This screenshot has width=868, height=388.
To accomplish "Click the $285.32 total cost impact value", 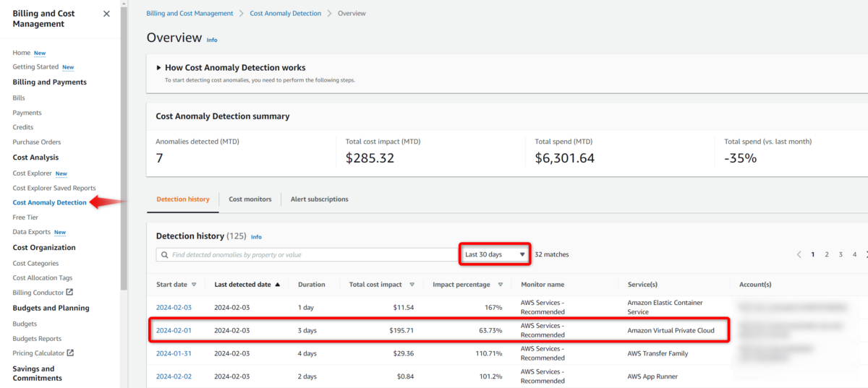I will [x=370, y=158].
